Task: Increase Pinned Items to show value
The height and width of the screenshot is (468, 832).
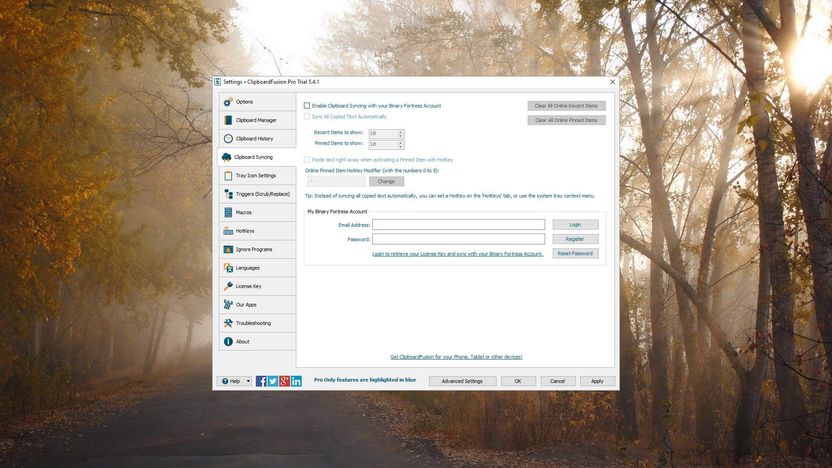Action: [401, 142]
